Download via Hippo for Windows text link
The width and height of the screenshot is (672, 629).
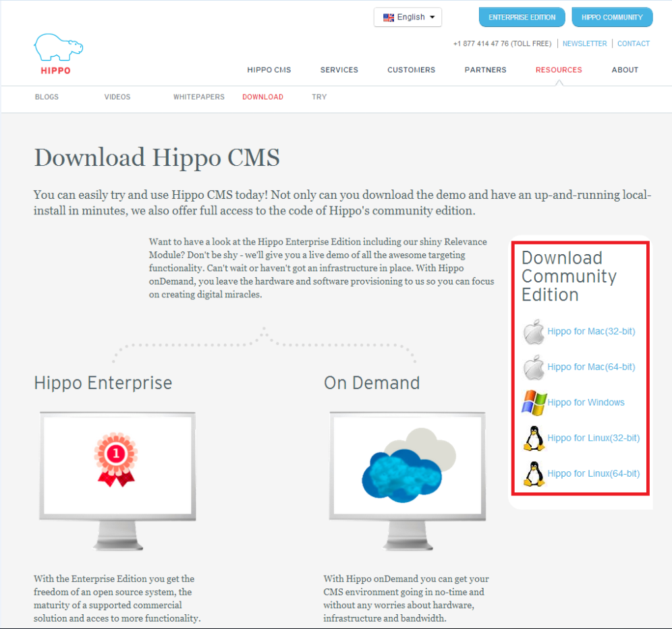coord(586,402)
